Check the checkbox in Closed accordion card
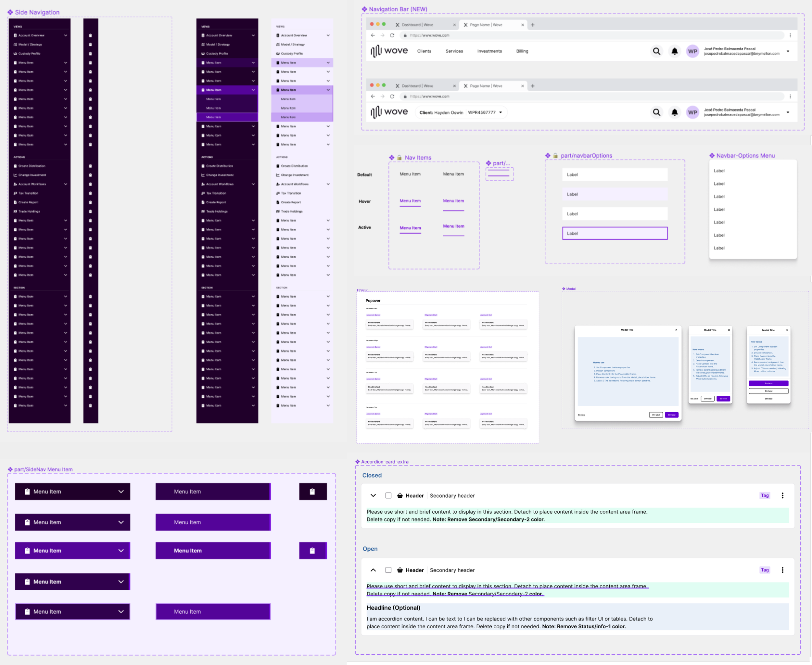The height and width of the screenshot is (665, 812). (388, 495)
